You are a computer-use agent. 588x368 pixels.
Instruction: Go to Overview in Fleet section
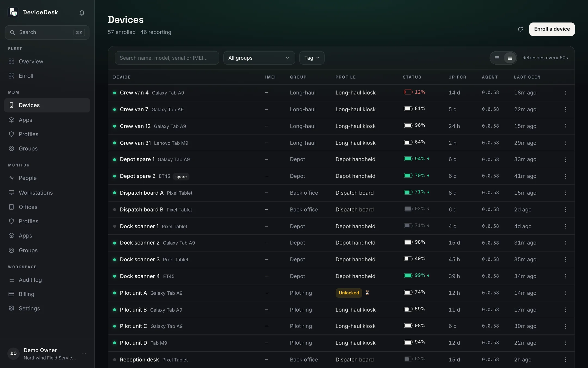click(47, 61)
